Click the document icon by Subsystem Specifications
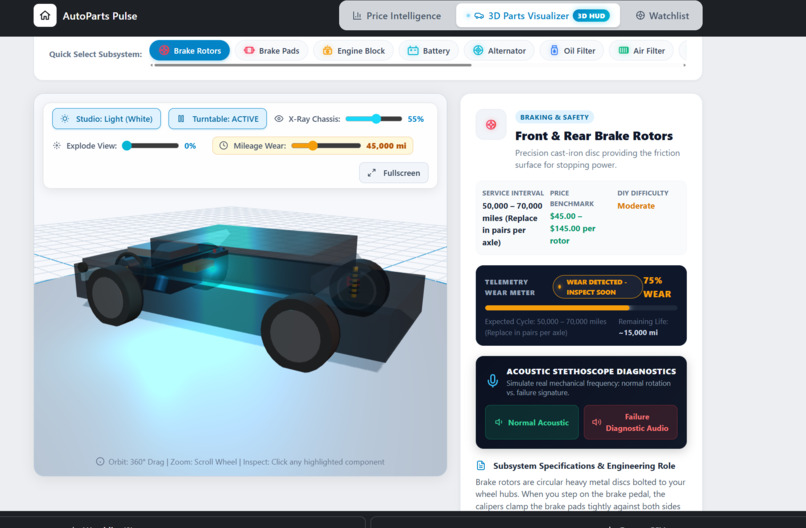 (x=481, y=465)
